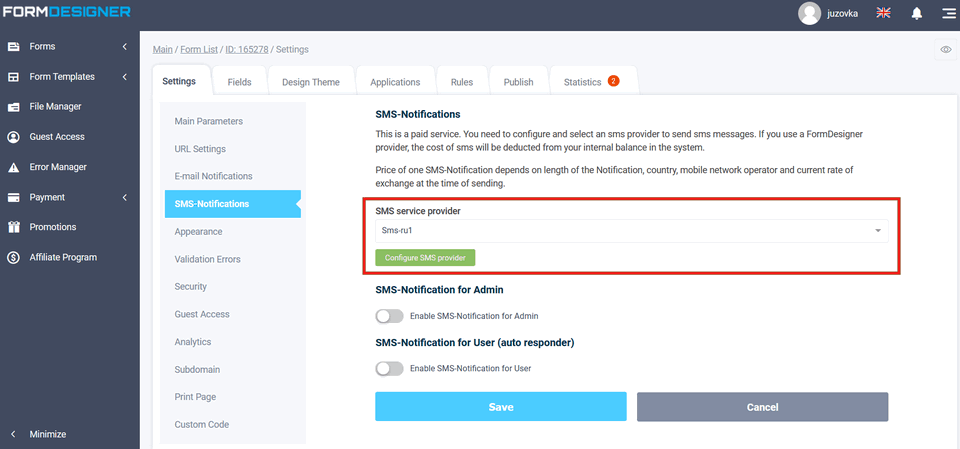Toggle the eye preview icon
960x449 pixels.
tap(945, 49)
